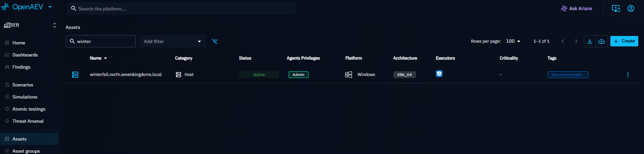The height and width of the screenshot is (154, 644).
Task: Open the SEB organization switcher
Action: pos(30,25)
